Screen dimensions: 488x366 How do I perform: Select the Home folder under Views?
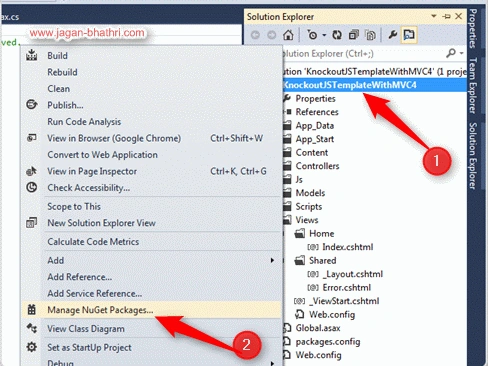pyautogui.click(x=322, y=234)
